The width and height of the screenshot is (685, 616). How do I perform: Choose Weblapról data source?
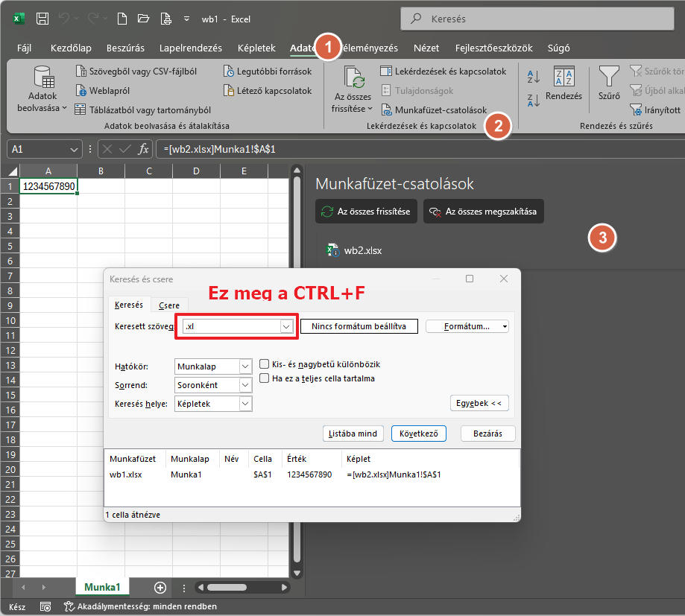103,90
